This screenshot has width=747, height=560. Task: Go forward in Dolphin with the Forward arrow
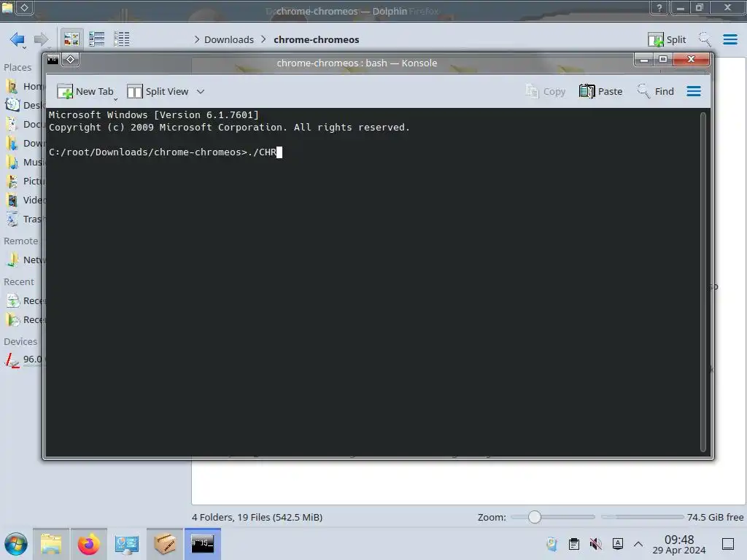42,39
